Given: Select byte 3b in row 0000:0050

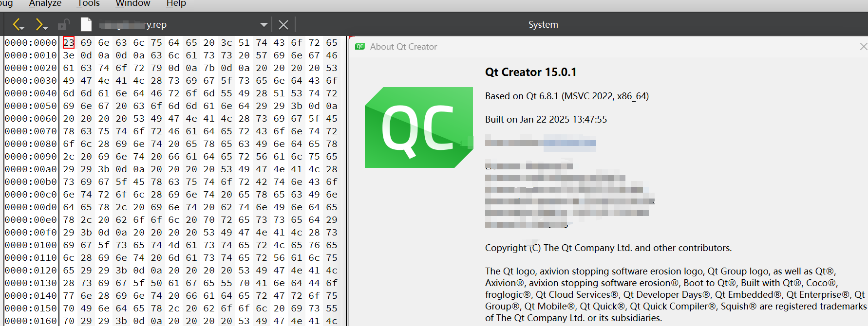Looking at the screenshot, I should click(297, 106).
